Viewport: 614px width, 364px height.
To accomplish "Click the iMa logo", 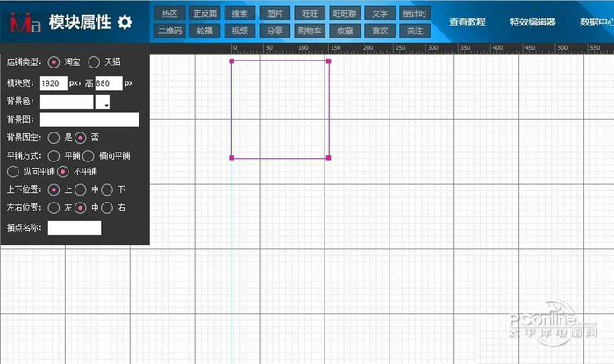I will (x=25, y=23).
